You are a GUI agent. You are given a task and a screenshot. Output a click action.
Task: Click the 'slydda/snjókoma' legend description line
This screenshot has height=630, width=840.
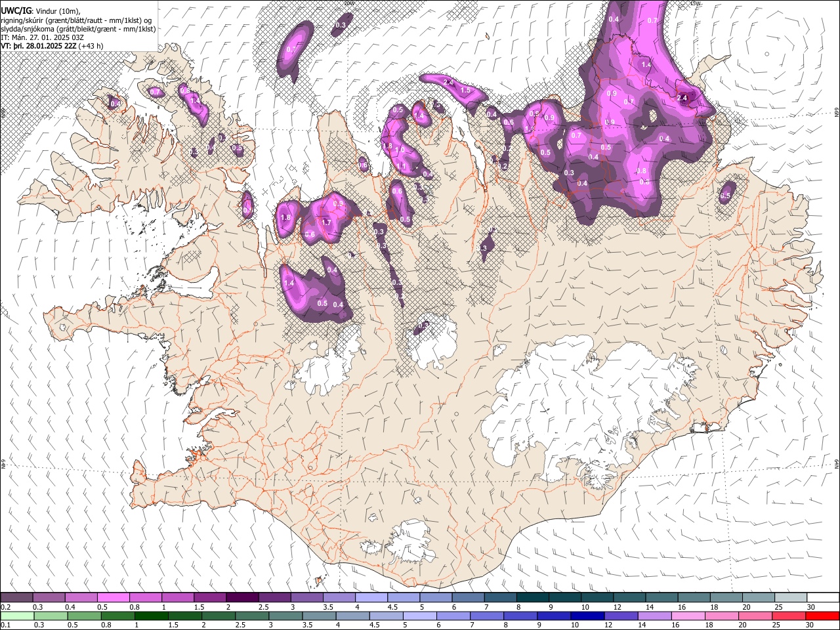78,28
